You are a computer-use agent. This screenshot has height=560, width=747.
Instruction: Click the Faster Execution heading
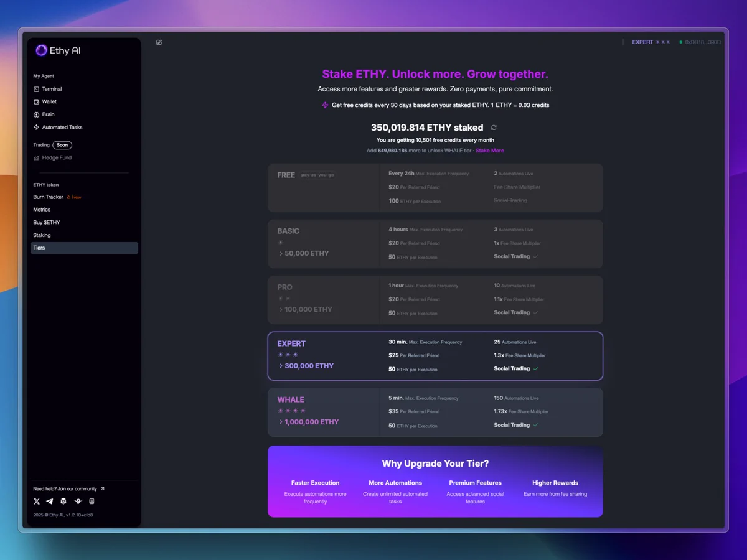[315, 483]
